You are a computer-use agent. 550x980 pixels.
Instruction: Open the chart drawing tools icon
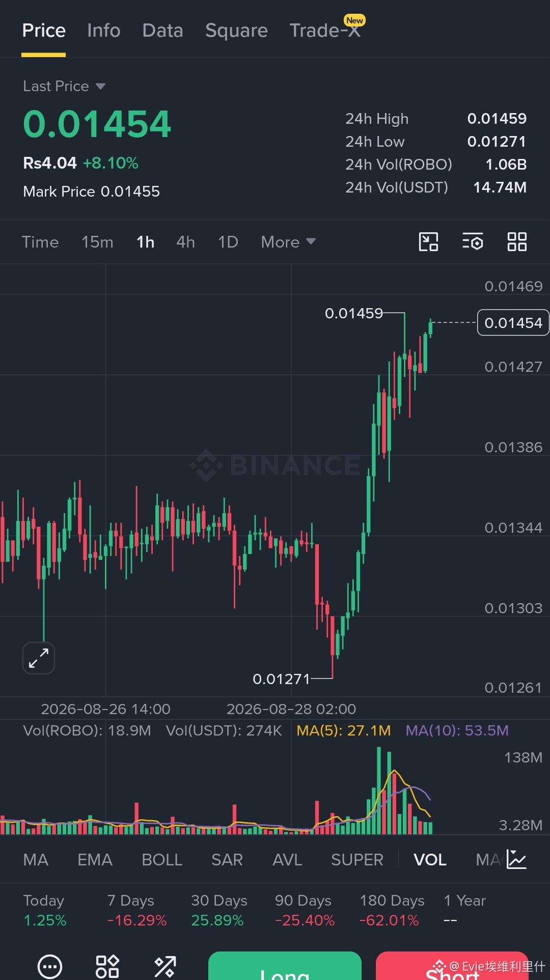click(428, 242)
